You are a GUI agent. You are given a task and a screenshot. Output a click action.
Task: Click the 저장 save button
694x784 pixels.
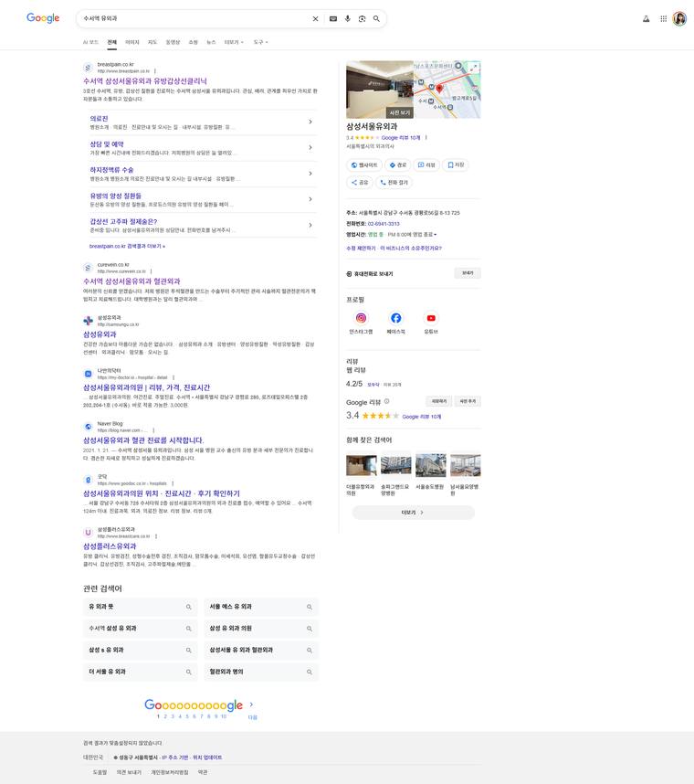point(456,165)
